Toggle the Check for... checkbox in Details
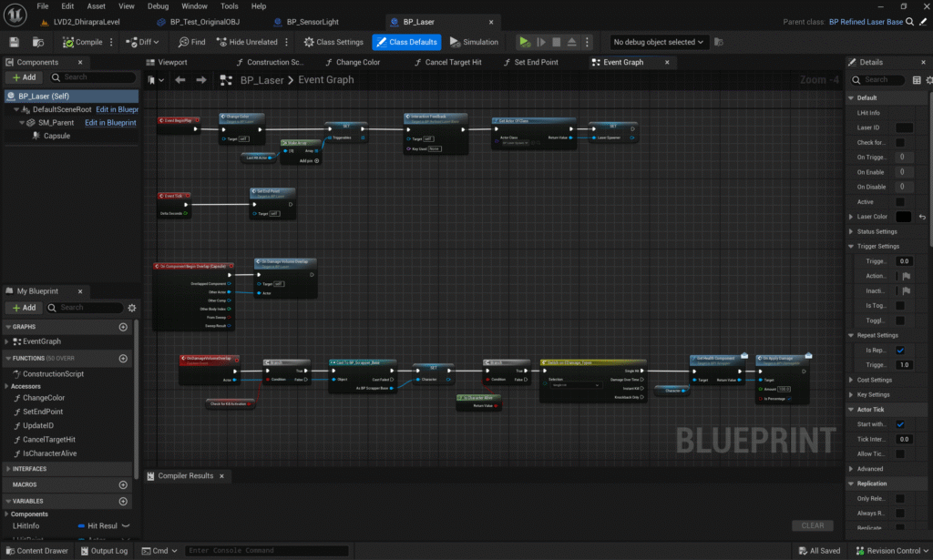Viewport: 933px width, 560px height. tap(899, 143)
